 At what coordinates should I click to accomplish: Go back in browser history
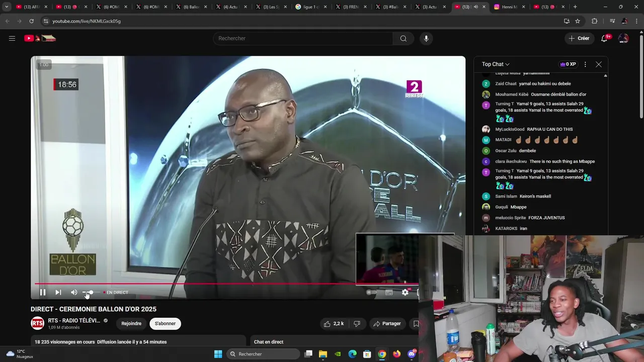point(7,21)
